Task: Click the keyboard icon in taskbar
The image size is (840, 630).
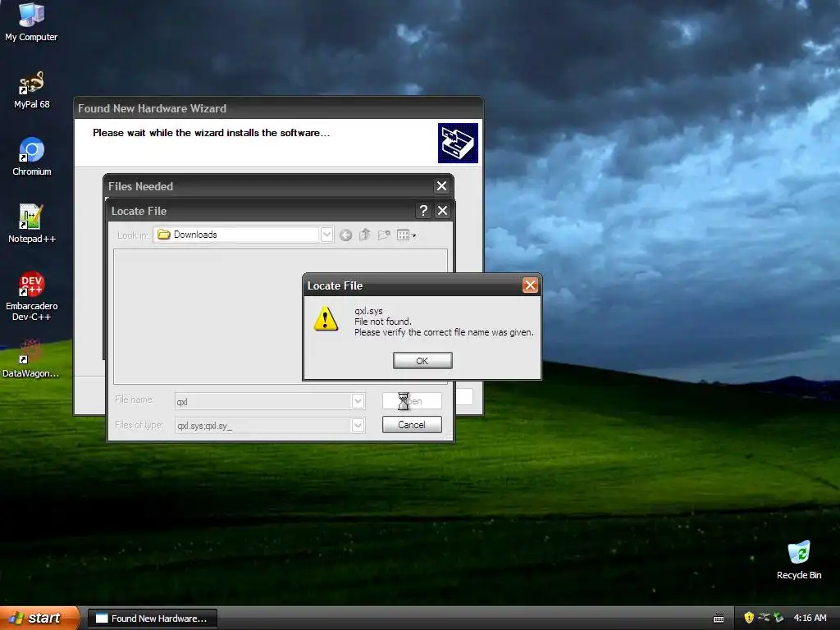Action: coord(719,619)
